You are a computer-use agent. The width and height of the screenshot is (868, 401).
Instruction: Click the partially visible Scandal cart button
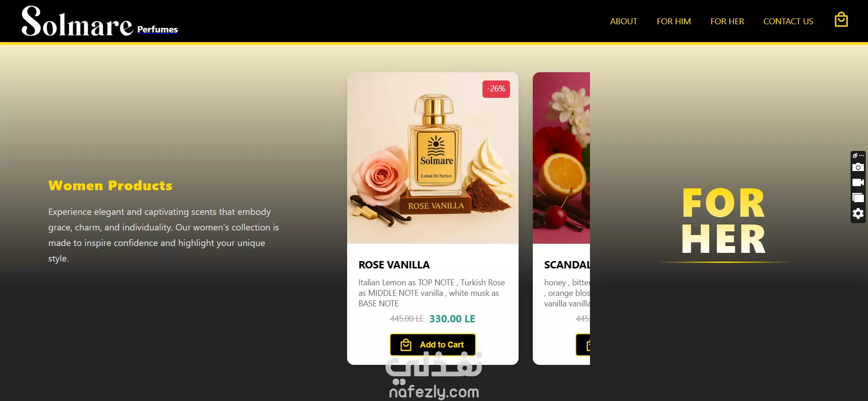coord(583,345)
